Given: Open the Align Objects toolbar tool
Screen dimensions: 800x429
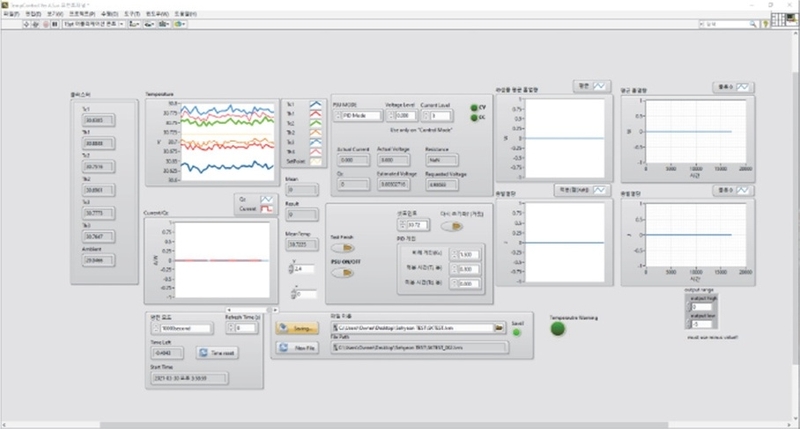Looking at the screenshot, I should [x=134, y=23].
